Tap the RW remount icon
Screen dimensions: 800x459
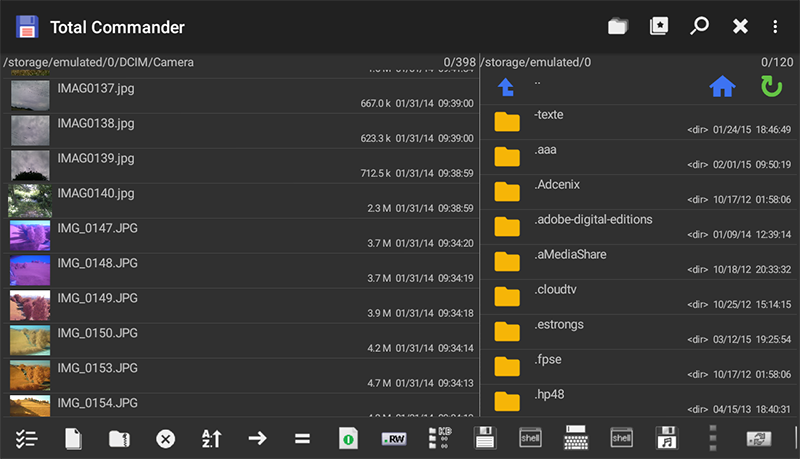[394, 439]
